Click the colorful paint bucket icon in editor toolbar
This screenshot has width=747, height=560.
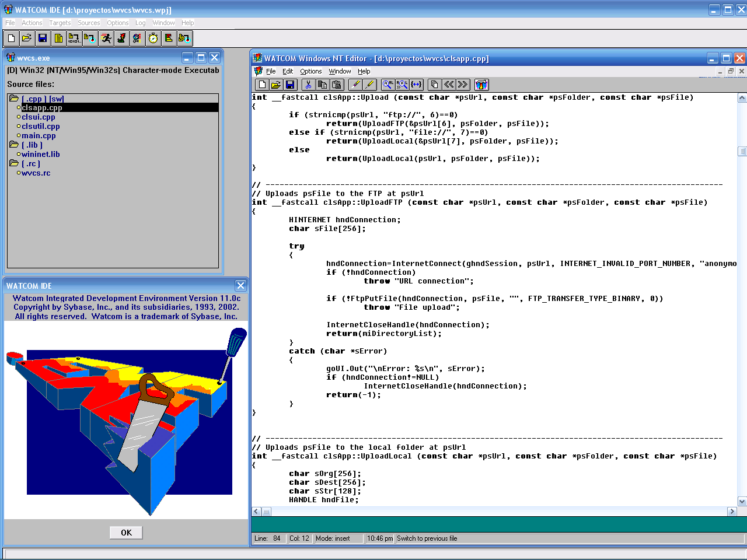481,85
